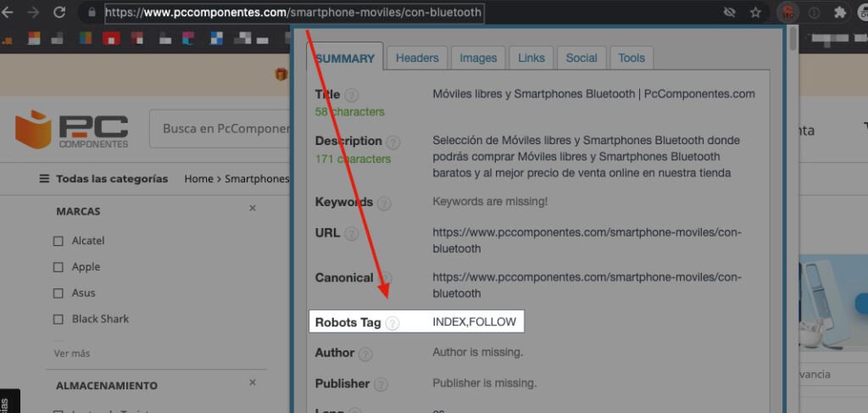The height and width of the screenshot is (413, 868).
Task: Expand brands list with Ver más
Action: click(72, 353)
